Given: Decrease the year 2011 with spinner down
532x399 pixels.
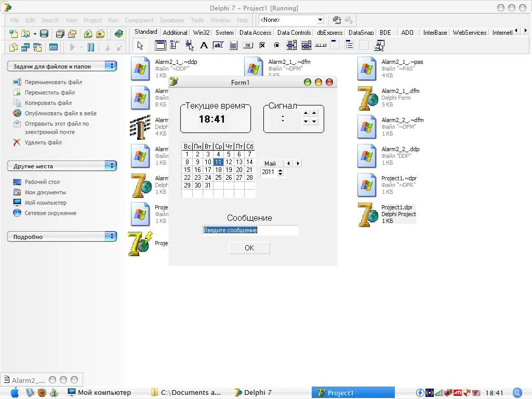Looking at the screenshot, I should tap(280, 174).
